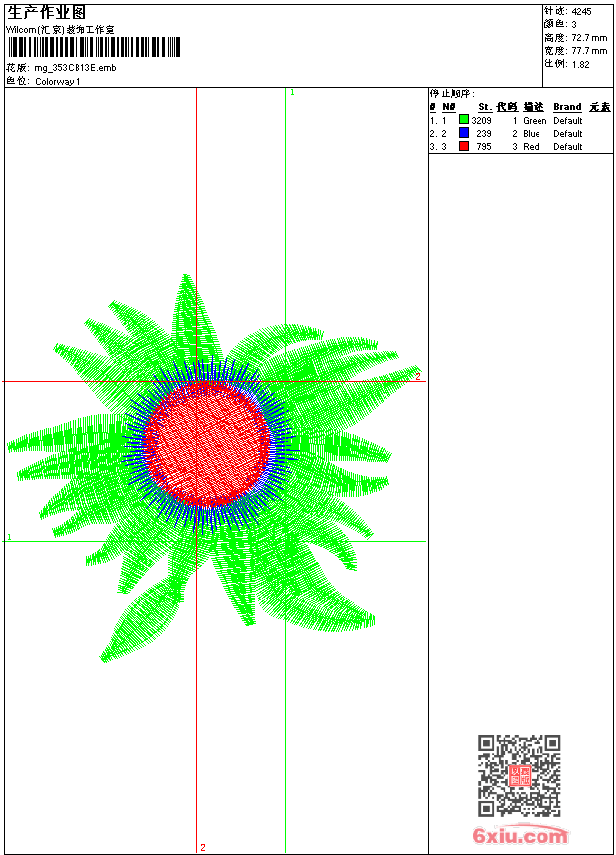Click the St. column header
The image size is (616, 855).
[x=484, y=107]
